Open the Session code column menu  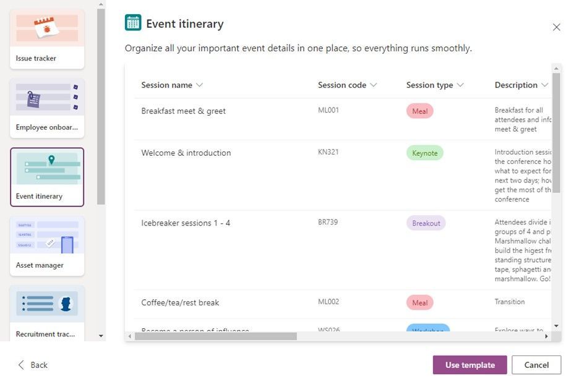[374, 85]
